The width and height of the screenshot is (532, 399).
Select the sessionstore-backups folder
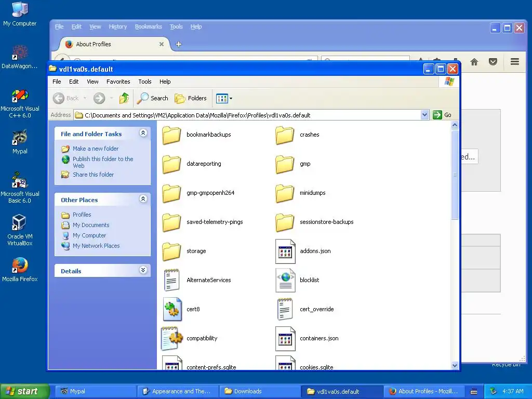pos(314,222)
